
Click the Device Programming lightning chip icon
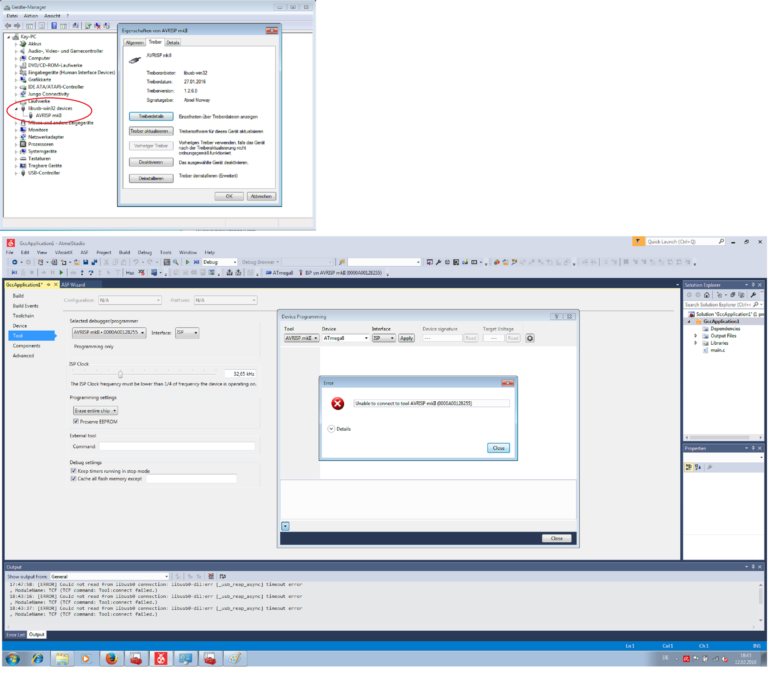coord(465,262)
